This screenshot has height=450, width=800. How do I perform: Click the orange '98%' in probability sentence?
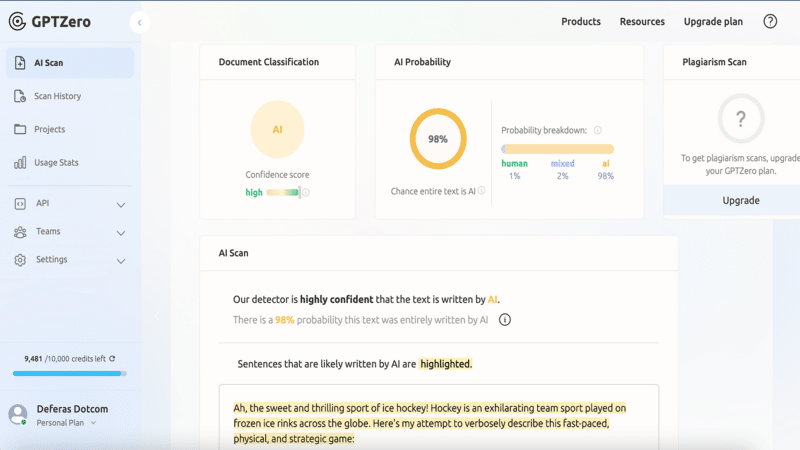(x=284, y=320)
